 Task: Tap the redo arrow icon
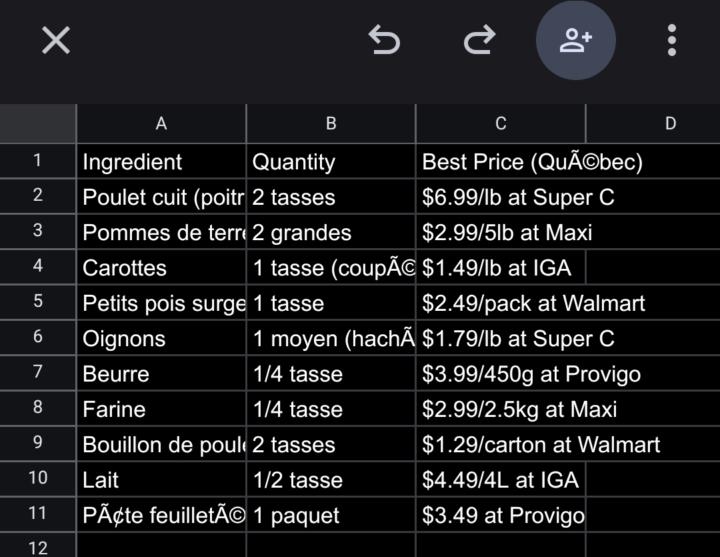[x=480, y=40]
